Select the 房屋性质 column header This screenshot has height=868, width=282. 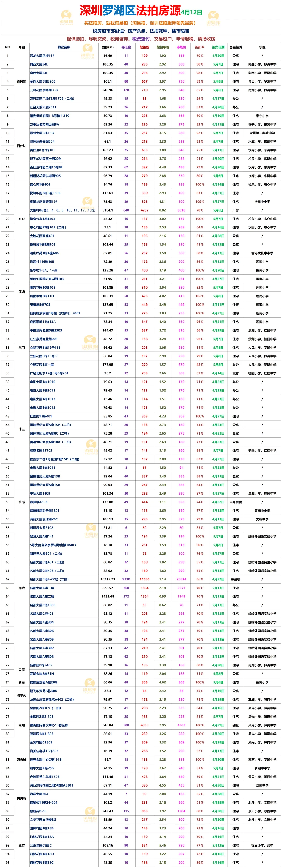236,47
